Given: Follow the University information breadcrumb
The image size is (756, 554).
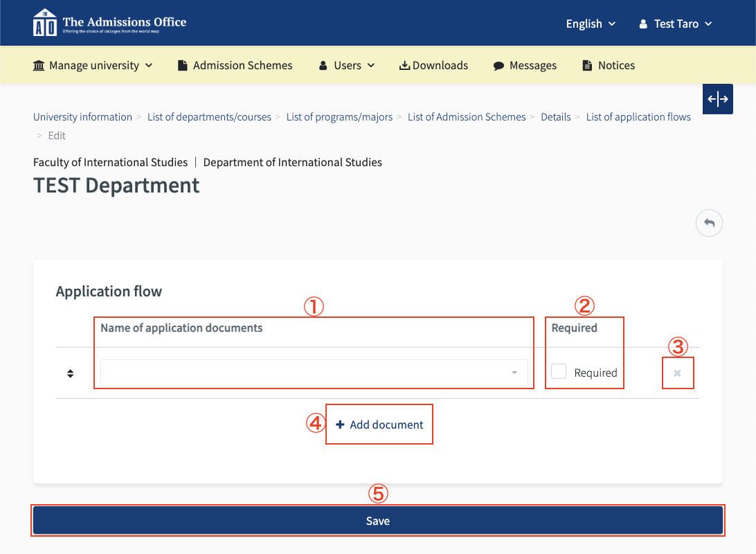Looking at the screenshot, I should (x=82, y=116).
